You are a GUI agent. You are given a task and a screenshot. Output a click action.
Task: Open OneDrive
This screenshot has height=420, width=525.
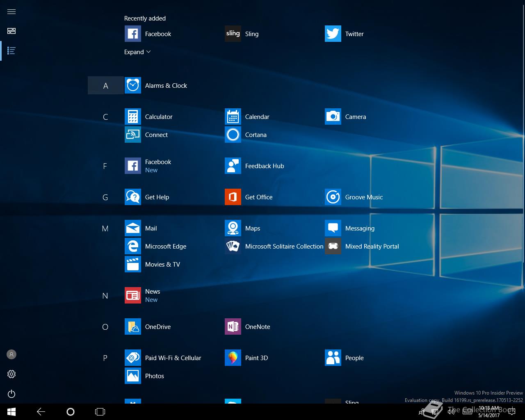(x=148, y=326)
